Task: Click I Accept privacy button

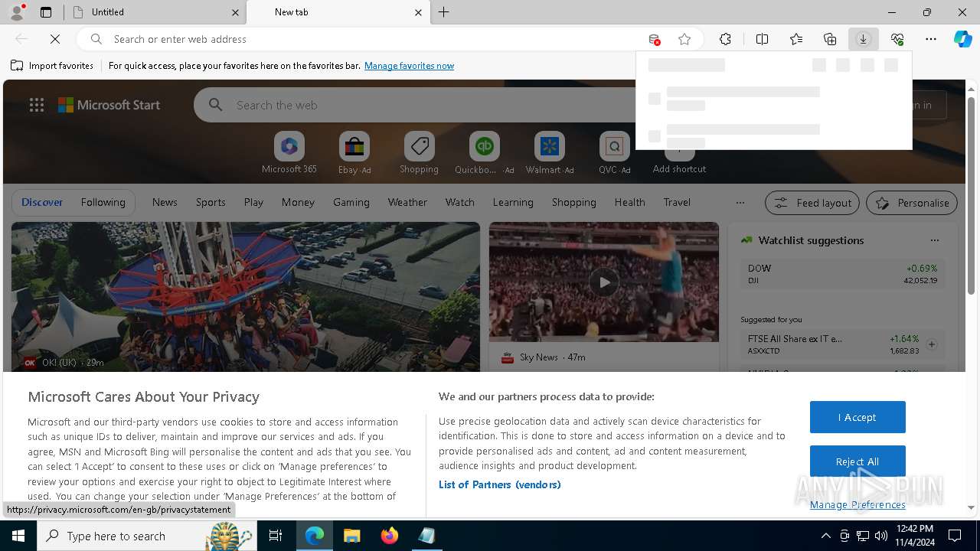Action: coord(857,417)
